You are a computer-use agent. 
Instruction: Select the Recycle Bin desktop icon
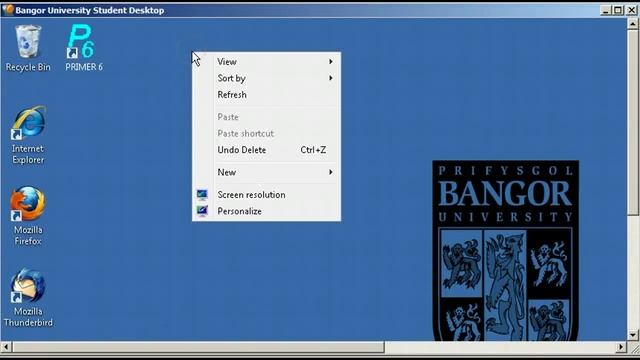pos(28,48)
